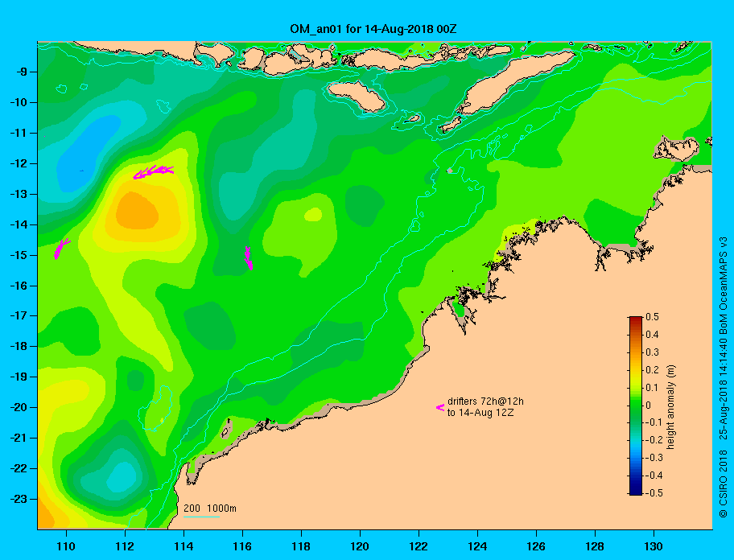Image resolution: width=734 pixels, height=560 pixels.
Task: Click the title 'OM_an01 for 14-Aug-2018 00Z'
Action: coord(373,29)
